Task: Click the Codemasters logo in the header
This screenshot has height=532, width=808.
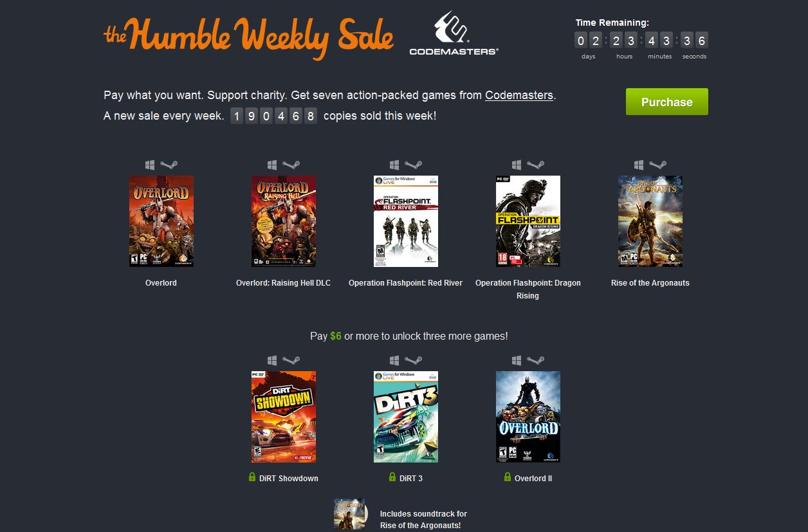Action: 454,33
